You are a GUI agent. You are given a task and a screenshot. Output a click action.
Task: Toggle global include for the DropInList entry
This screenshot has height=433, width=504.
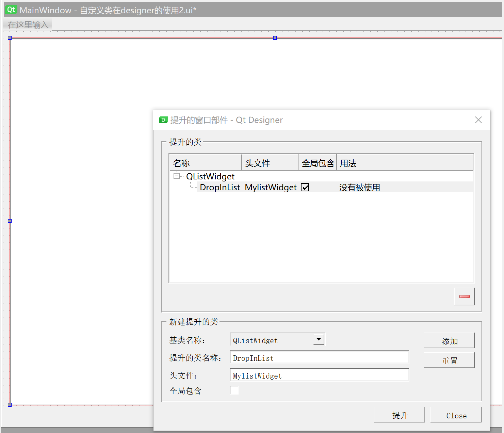pyautogui.click(x=305, y=187)
